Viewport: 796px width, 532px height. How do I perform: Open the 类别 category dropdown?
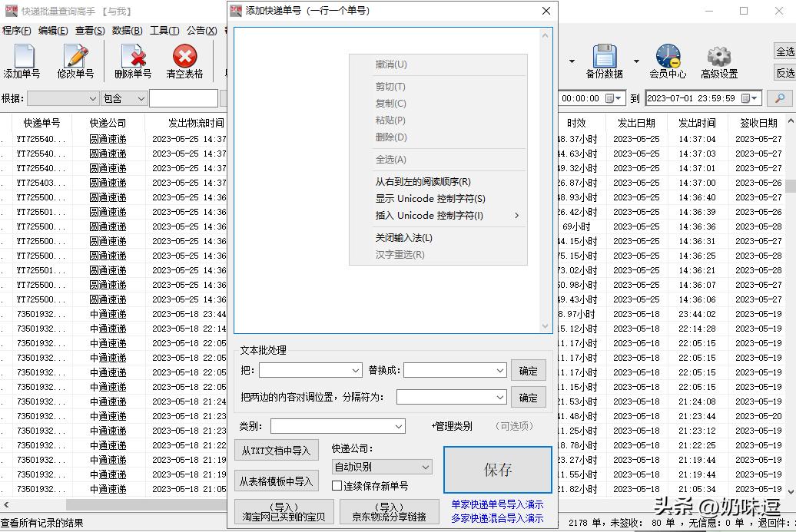399,427
